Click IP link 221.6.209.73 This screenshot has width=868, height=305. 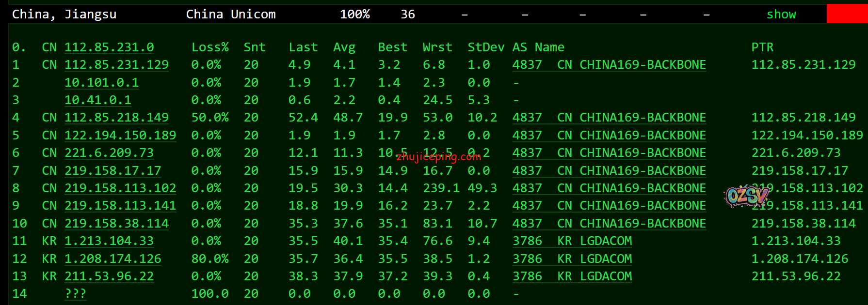click(109, 153)
